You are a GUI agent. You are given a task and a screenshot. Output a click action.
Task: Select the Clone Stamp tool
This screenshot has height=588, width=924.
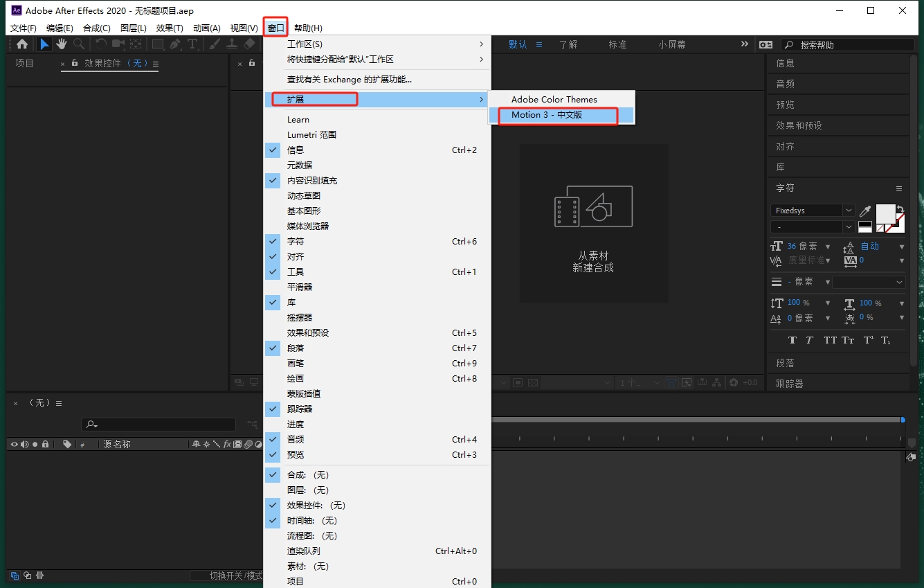tap(232, 44)
